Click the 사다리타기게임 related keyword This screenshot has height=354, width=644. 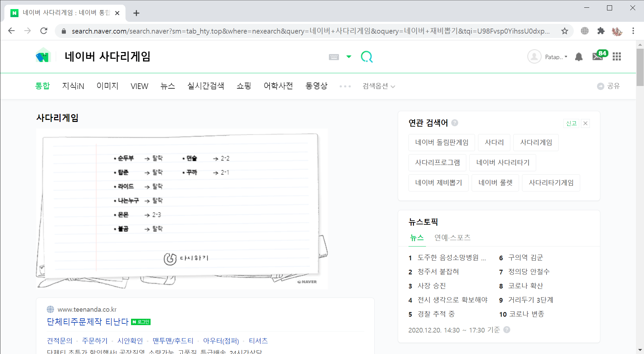(x=551, y=183)
